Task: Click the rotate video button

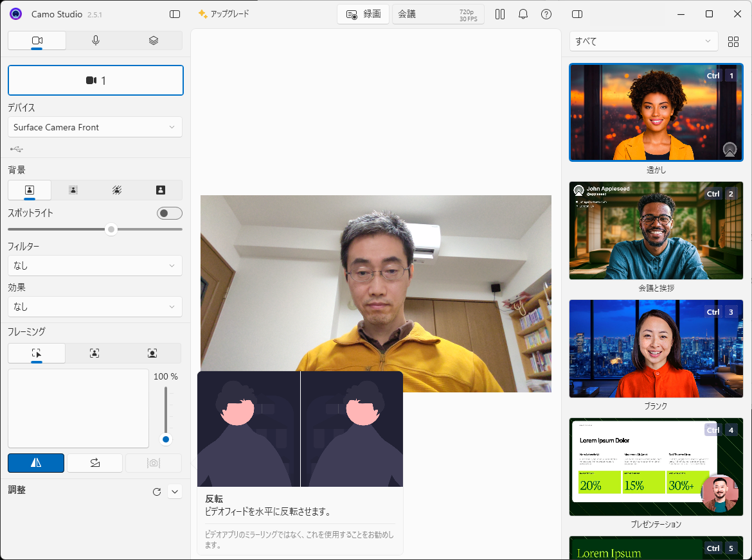Action: coord(95,463)
